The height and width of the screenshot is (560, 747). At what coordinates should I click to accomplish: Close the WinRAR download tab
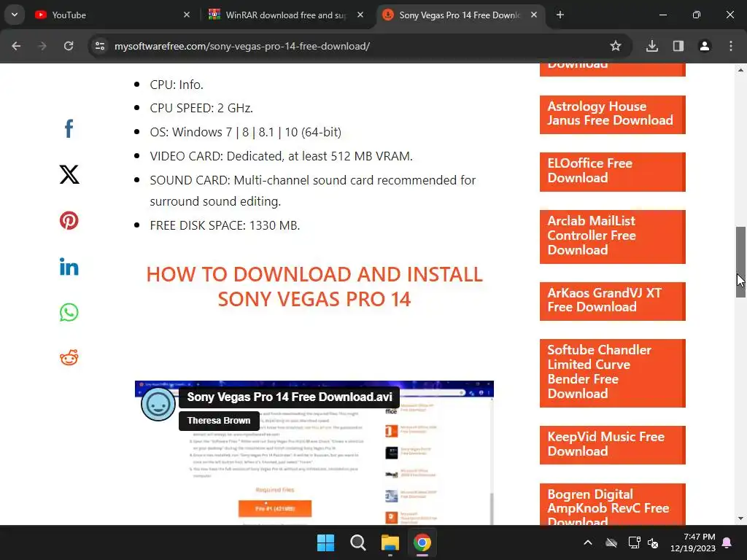[360, 15]
